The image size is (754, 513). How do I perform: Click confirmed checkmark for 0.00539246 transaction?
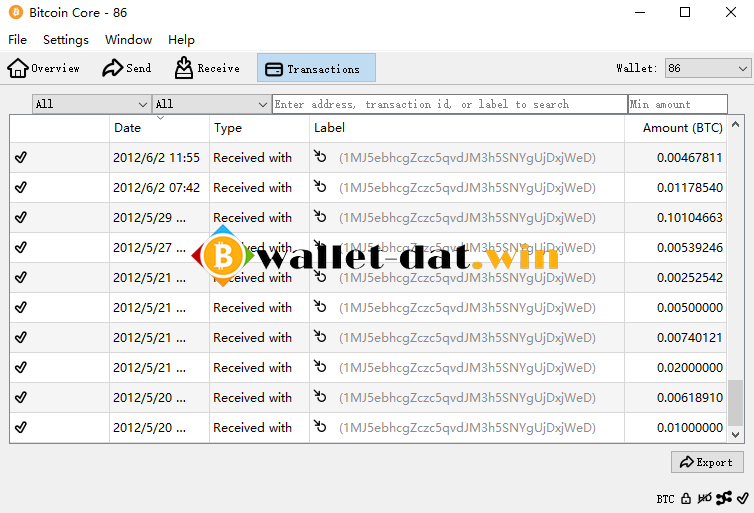coord(21,247)
